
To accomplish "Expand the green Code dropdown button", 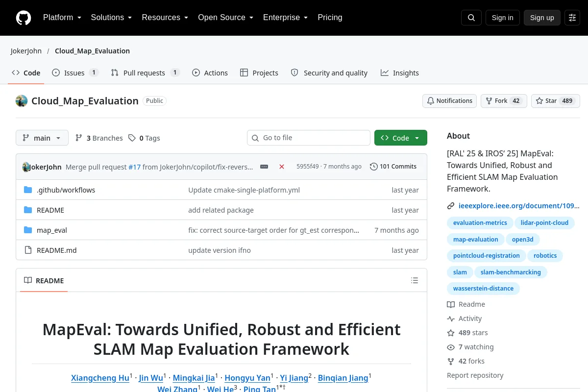I will tap(401, 138).
